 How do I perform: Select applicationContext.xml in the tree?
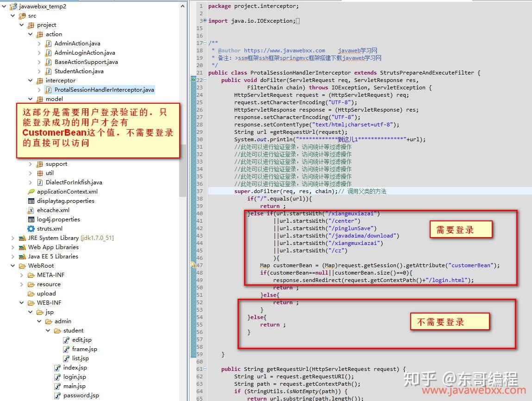click(67, 191)
